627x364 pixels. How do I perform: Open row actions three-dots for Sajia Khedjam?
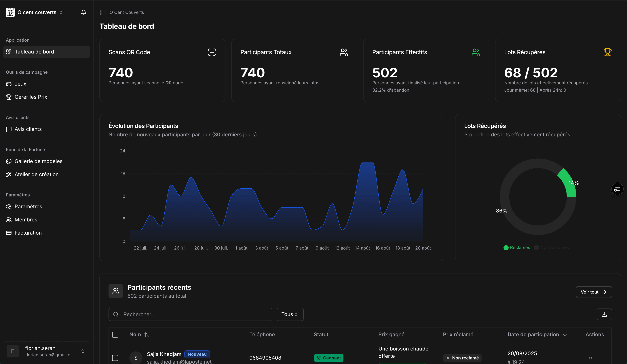[x=591, y=358]
